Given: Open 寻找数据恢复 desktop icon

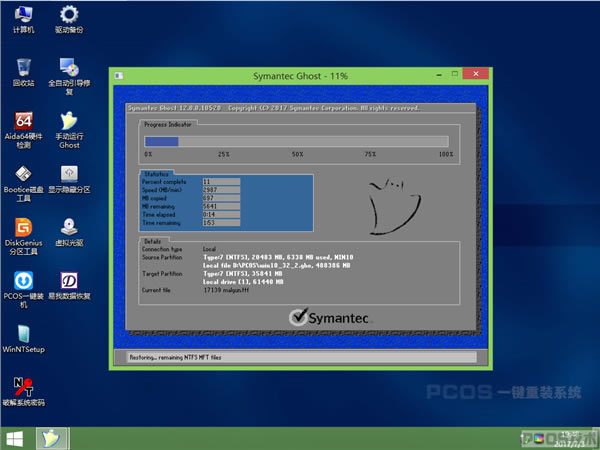Looking at the screenshot, I should click(x=70, y=279).
